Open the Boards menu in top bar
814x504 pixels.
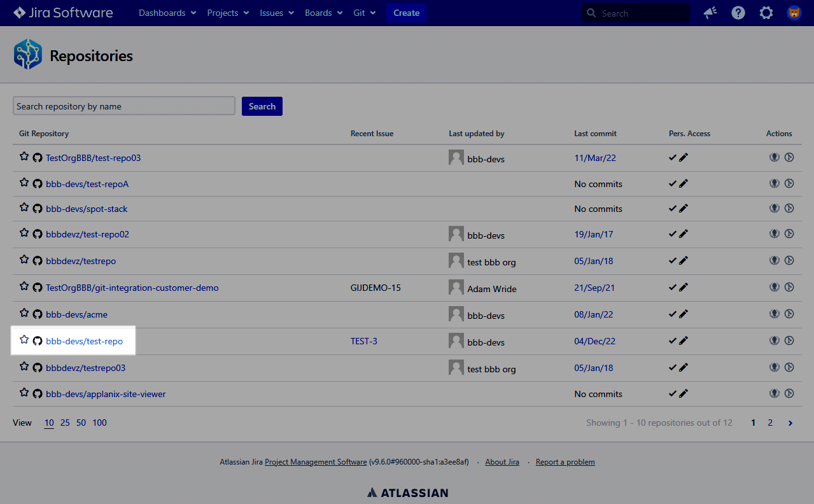324,13
